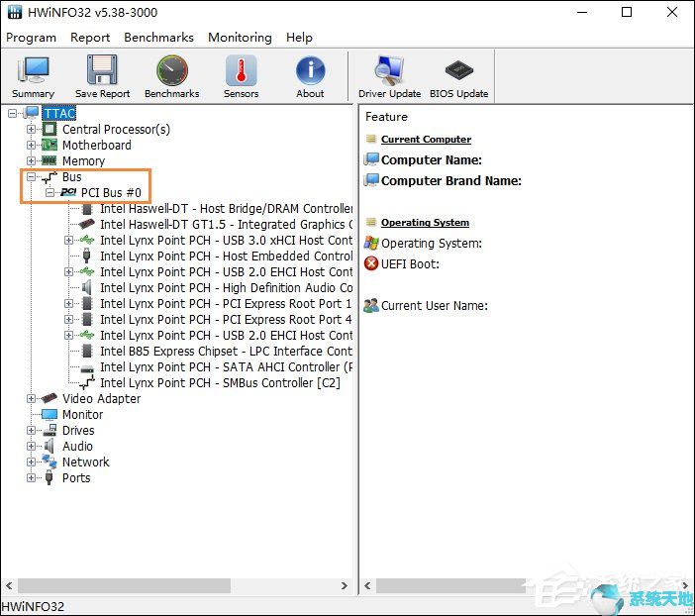Collapse the PCI Bus #0 node
This screenshot has height=616, width=695.
tap(50, 192)
